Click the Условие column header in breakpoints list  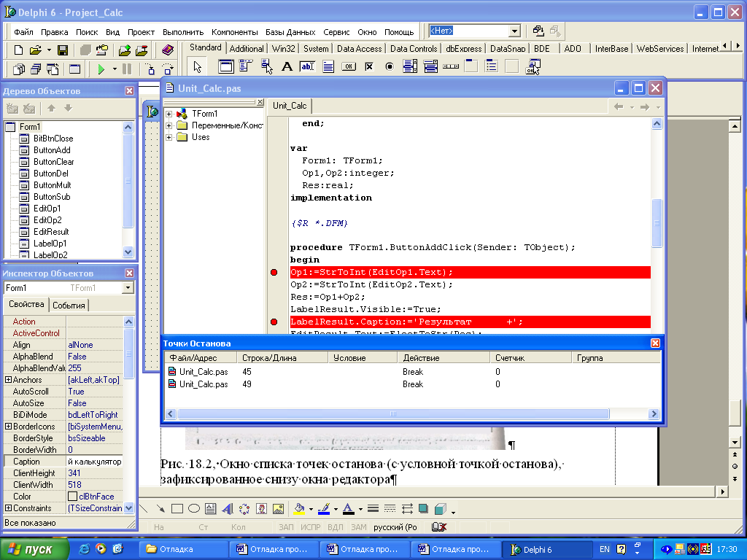362,357
